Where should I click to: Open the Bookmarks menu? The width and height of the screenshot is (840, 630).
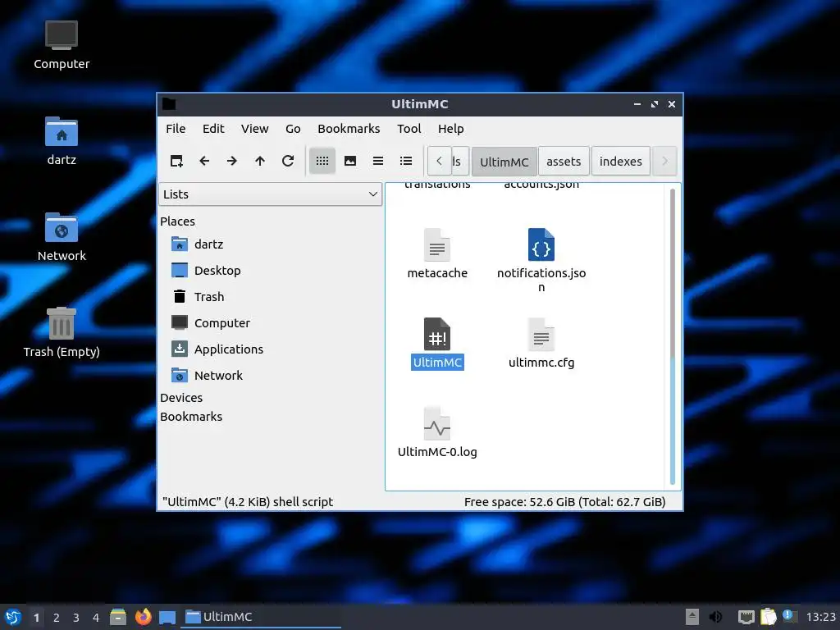pos(349,129)
